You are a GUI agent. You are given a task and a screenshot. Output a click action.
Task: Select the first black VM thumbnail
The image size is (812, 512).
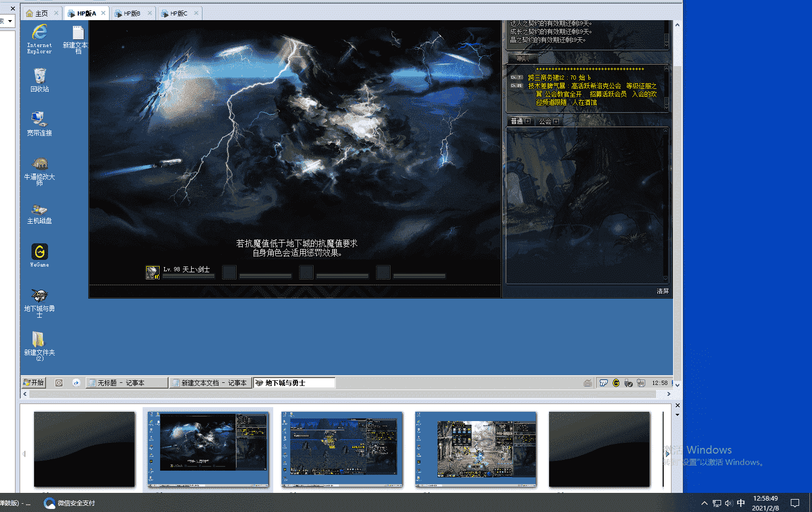84,449
